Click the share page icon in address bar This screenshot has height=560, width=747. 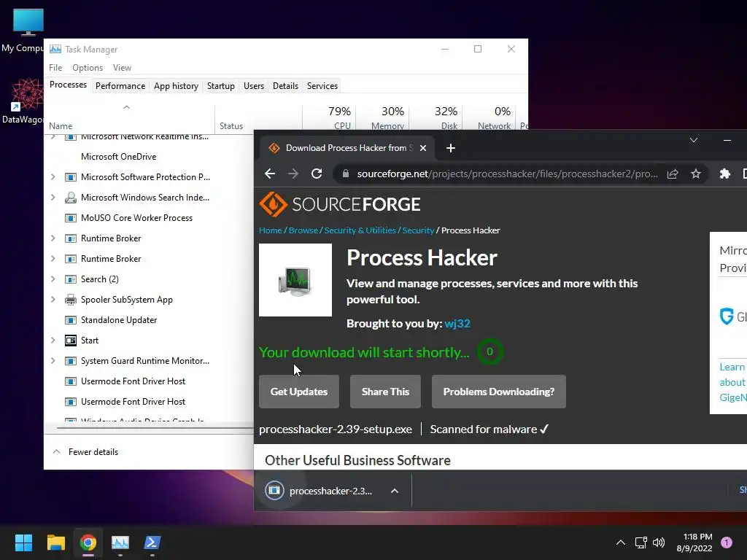[x=673, y=174]
